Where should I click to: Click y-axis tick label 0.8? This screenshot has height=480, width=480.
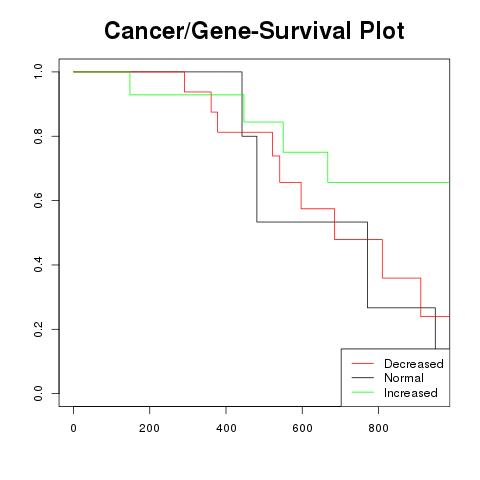click(38, 136)
